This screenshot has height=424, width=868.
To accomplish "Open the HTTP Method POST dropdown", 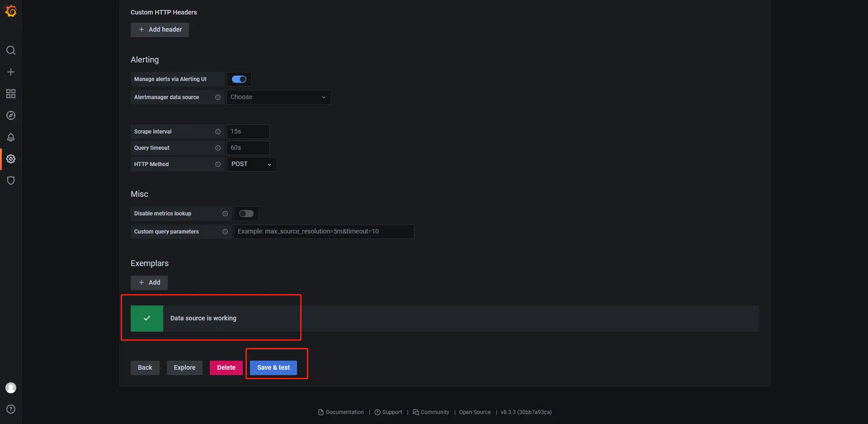I will point(251,164).
